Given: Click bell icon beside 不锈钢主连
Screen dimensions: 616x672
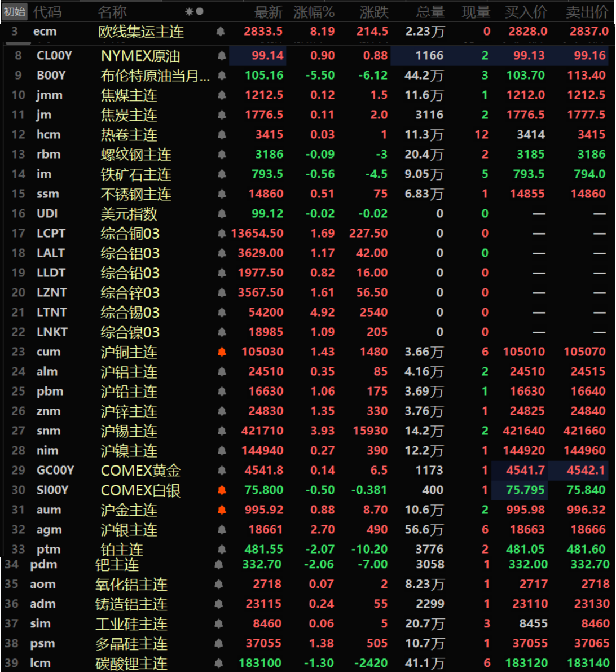Looking at the screenshot, I should click(222, 194).
